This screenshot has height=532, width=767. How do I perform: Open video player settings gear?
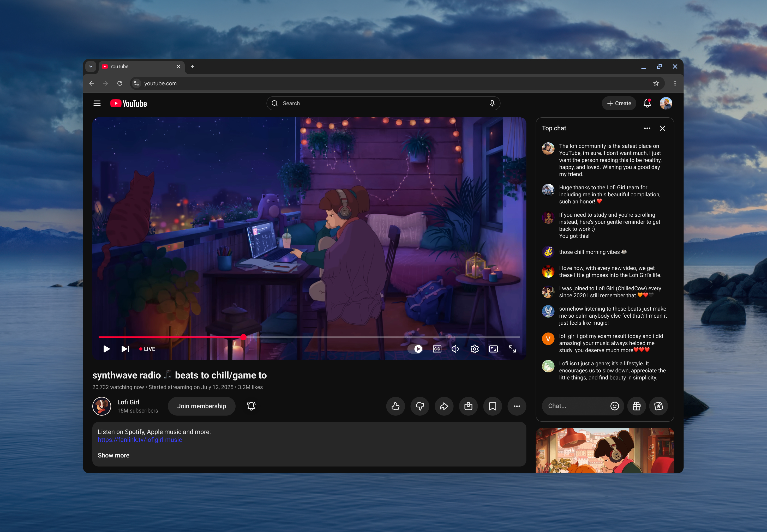point(474,349)
